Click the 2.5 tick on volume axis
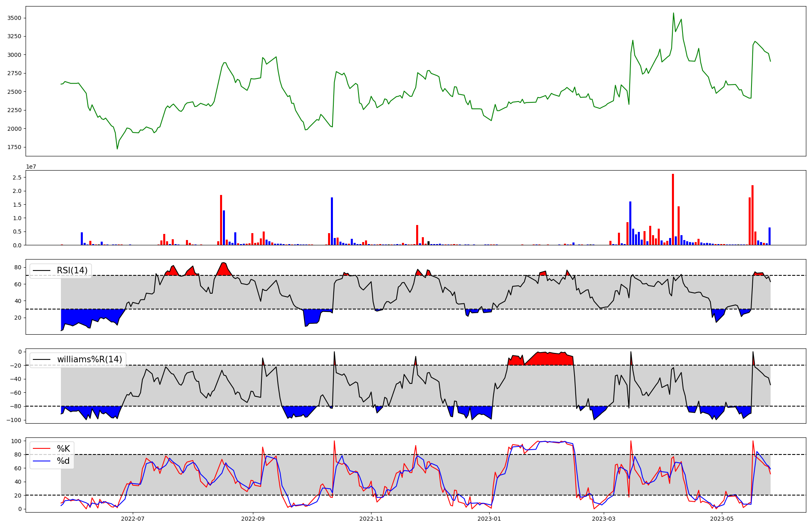This screenshot has width=812, height=528. click(17, 177)
